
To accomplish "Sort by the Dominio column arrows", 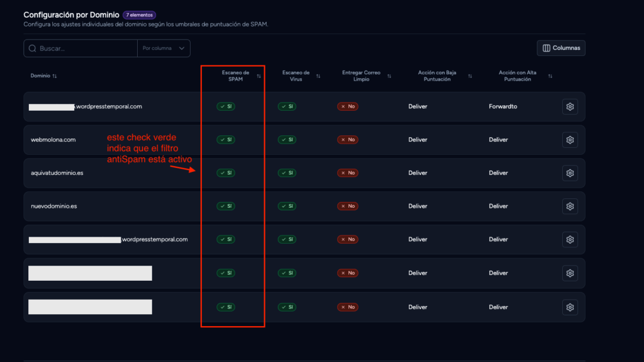I will [55, 76].
